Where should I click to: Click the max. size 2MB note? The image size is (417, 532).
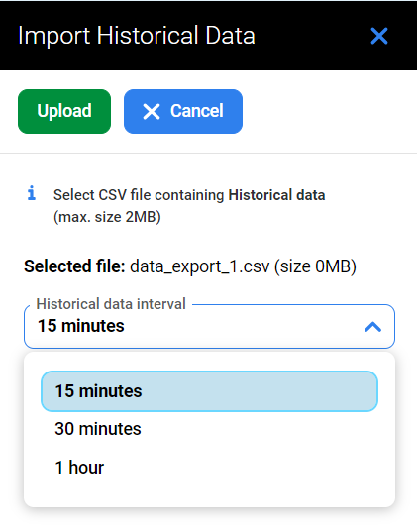[107, 217]
